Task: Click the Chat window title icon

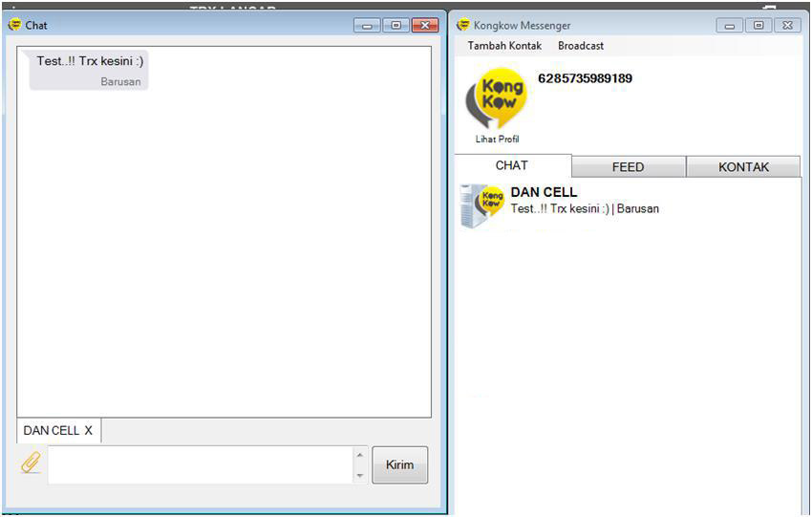Action: point(15,24)
